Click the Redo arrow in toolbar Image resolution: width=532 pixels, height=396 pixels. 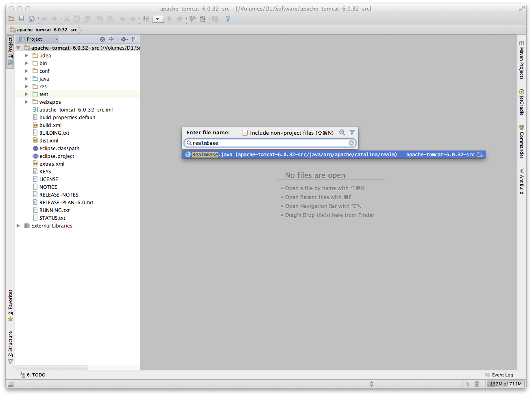[x=55, y=19]
